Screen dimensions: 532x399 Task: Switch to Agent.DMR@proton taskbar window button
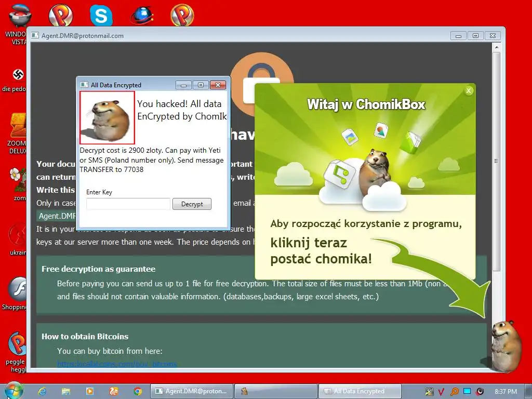192,391
